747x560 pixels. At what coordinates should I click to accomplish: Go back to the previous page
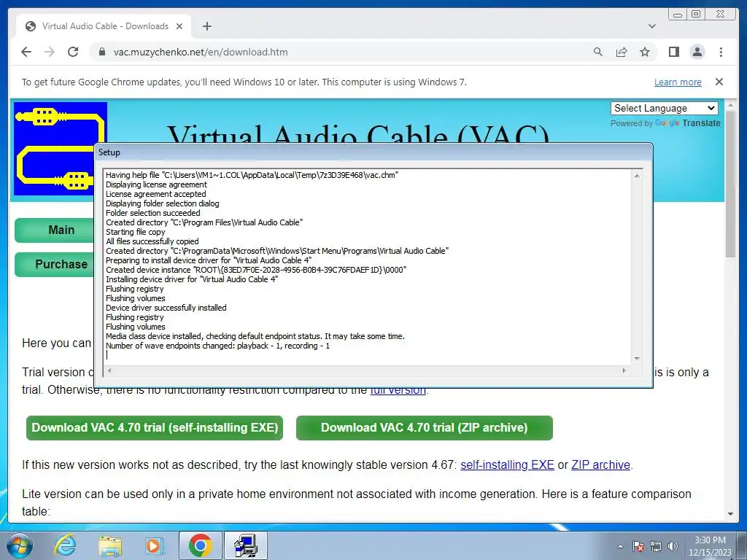(26, 52)
